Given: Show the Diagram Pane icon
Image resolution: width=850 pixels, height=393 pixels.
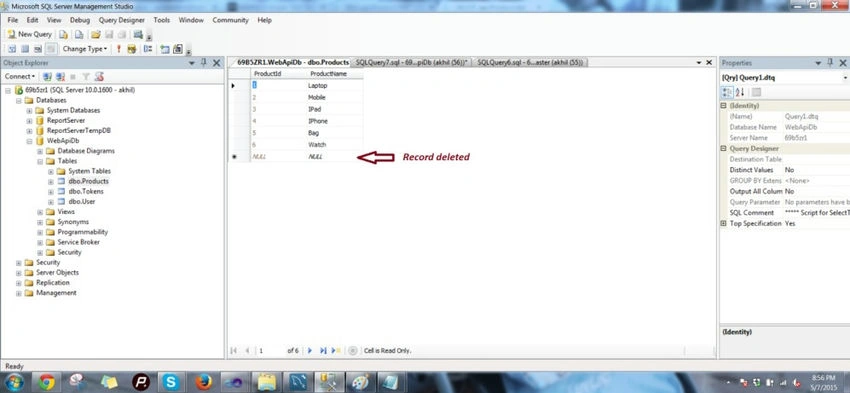Looking at the screenshot, I should click(x=11, y=49).
